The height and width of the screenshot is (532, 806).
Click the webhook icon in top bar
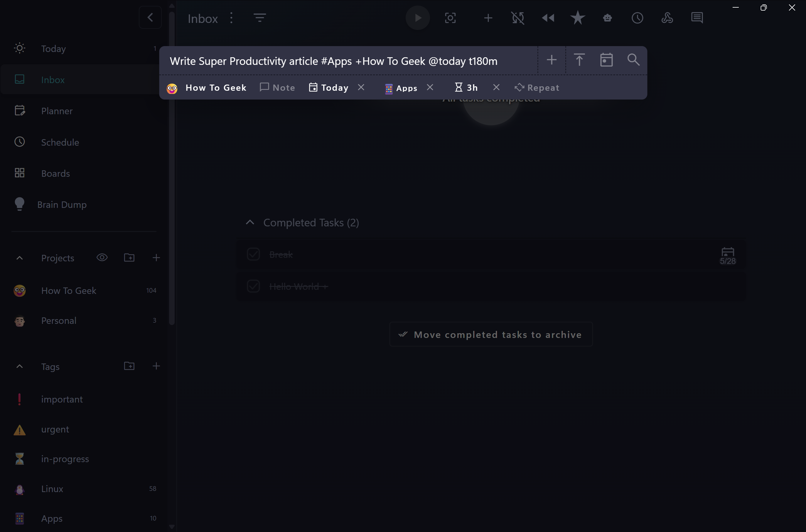coord(667,18)
